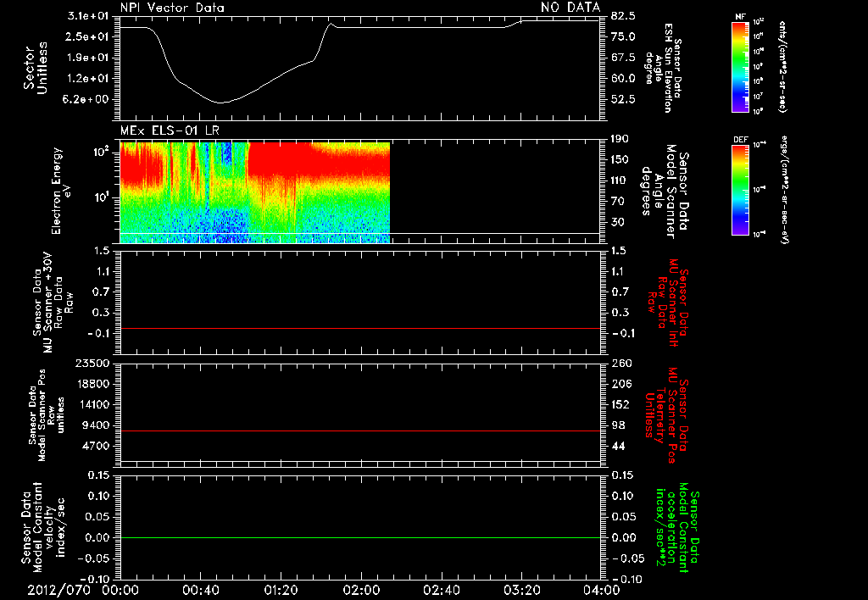Screen dimensions: 868x600
Task: Click the DEF color scale bar
Action: (740, 190)
